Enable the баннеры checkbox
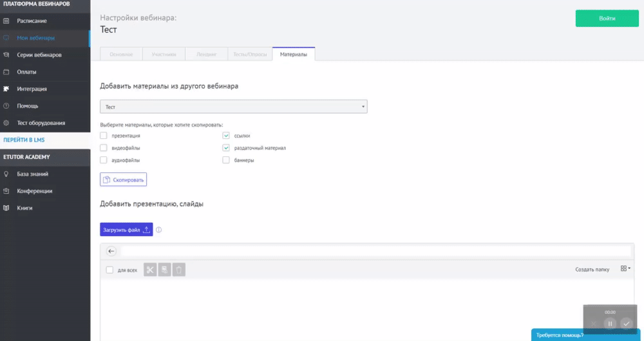The width and height of the screenshot is (644, 341). click(226, 160)
